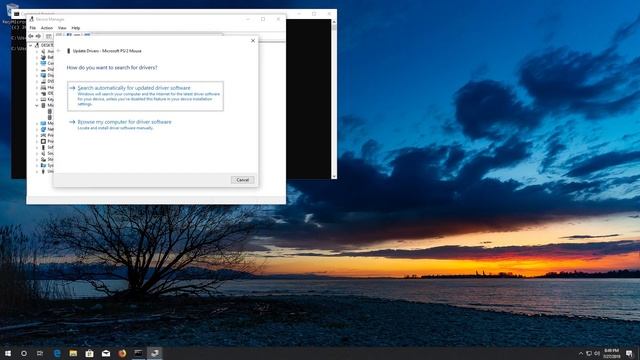Open the File menu in Device Manager
This screenshot has height=360, width=640.
pos(33,28)
